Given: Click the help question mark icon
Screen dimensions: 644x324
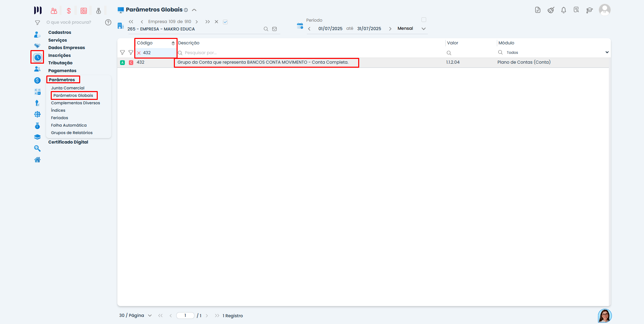Looking at the screenshot, I should point(108,22).
